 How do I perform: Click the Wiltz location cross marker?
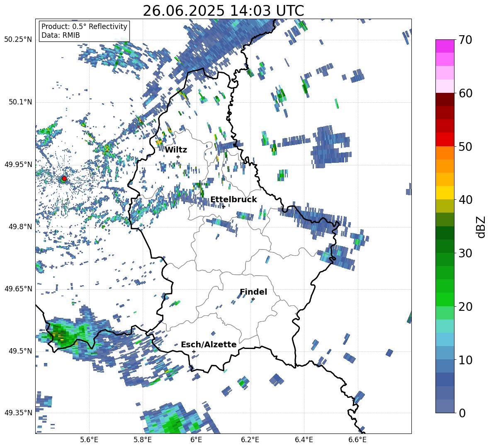(178, 157)
